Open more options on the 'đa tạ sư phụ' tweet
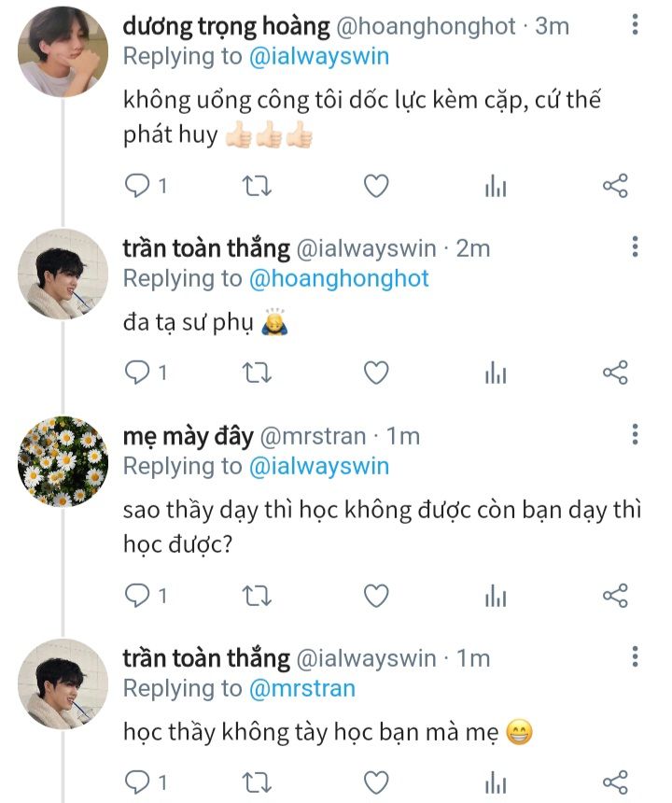The width and height of the screenshot is (672, 803). [x=635, y=247]
